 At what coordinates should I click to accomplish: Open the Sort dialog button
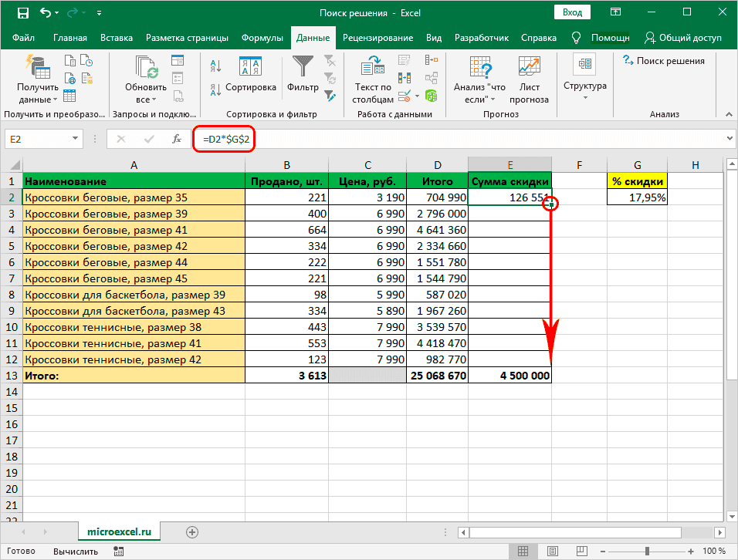tap(250, 73)
